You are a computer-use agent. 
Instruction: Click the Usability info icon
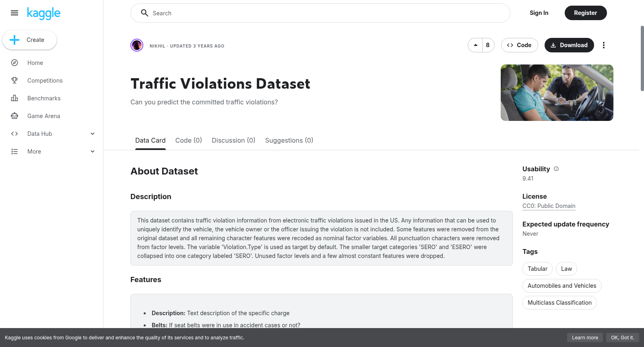(556, 169)
